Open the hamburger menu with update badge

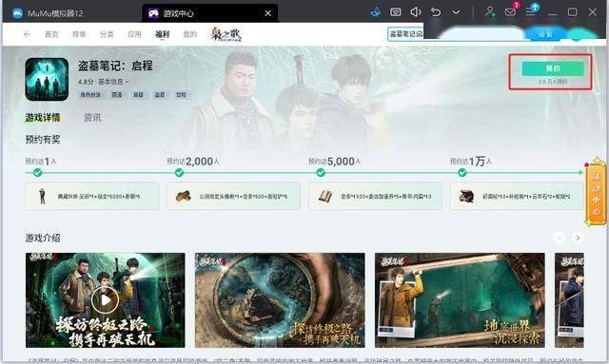(531, 11)
